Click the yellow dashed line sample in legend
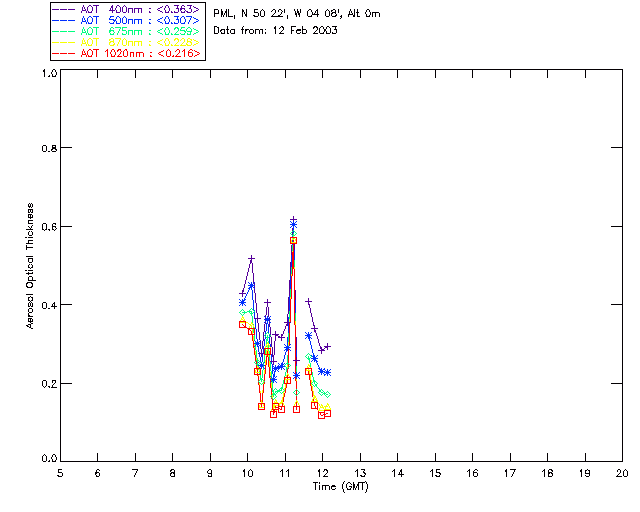Screen dimensions: 640x512 click(x=64, y=42)
